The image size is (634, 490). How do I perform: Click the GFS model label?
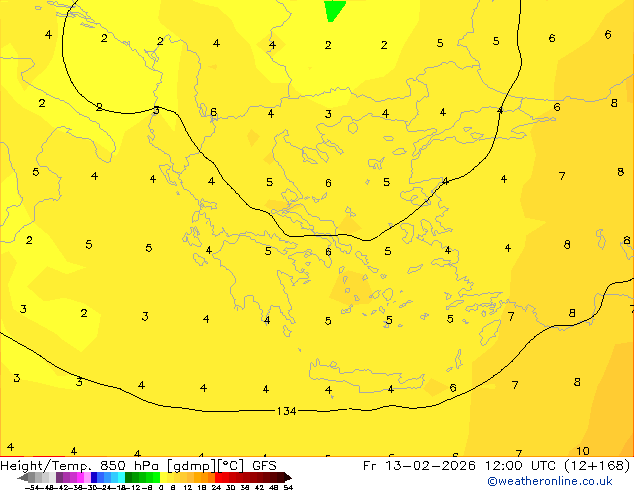pyautogui.click(x=264, y=466)
